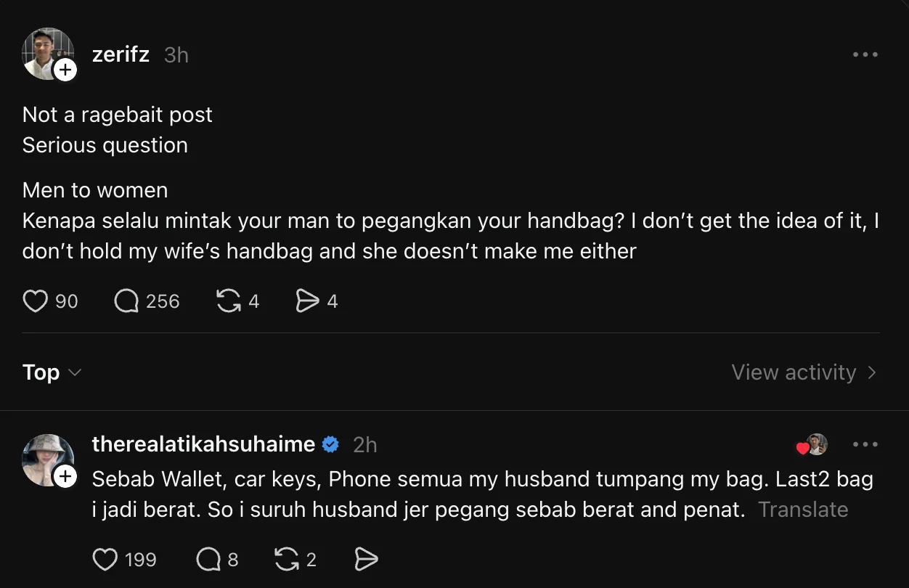
Task: Repost therealatikahsuhaime's reply
Action: [x=286, y=559]
